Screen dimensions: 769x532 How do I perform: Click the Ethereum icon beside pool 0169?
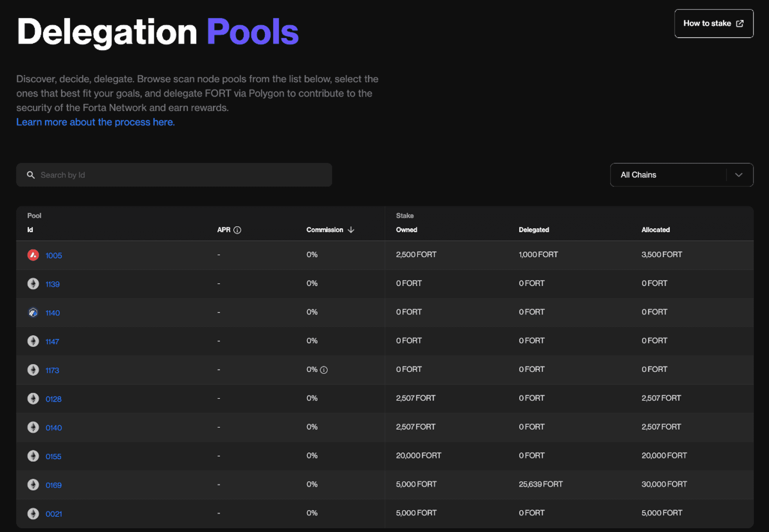33,484
